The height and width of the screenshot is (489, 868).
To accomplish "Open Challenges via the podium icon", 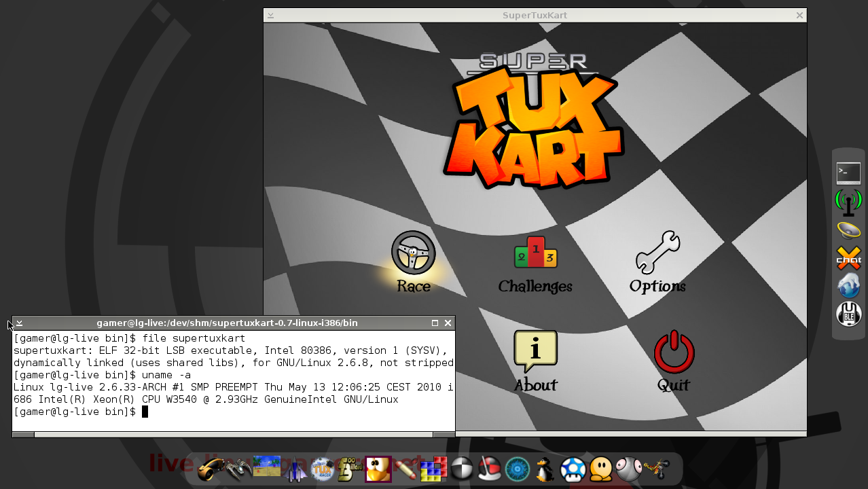I will pos(535,252).
